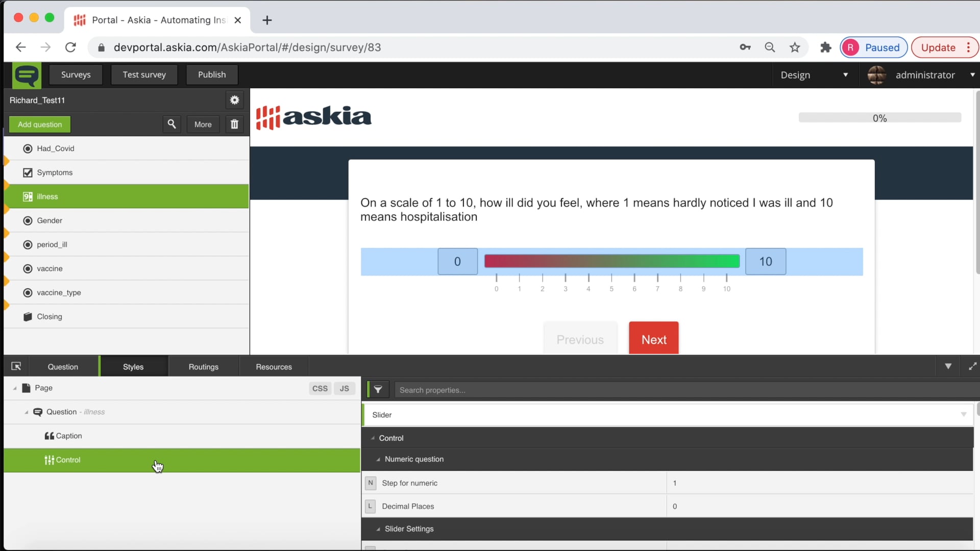Click the trash icon to delete questions
The height and width of the screenshot is (551, 980).
click(x=234, y=124)
